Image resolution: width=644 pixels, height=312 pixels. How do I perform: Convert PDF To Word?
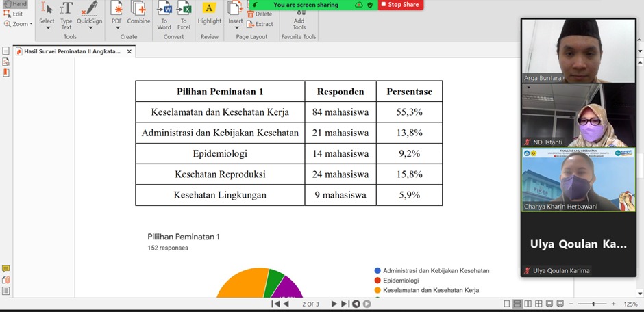pos(164,12)
